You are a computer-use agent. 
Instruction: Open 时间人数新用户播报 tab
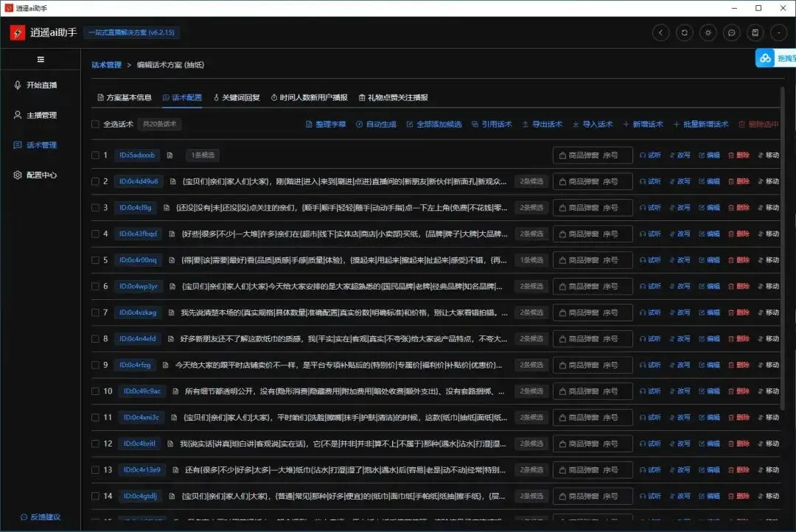(309, 97)
